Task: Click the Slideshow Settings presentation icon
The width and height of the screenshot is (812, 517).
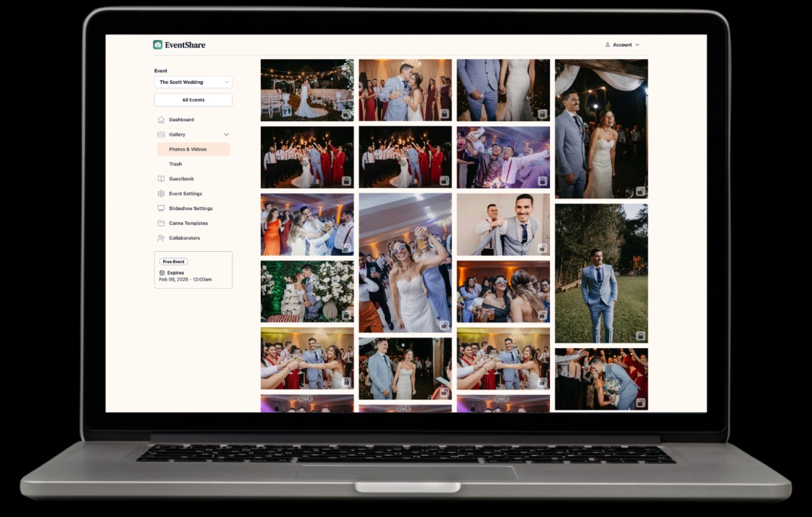Action: 161,208
